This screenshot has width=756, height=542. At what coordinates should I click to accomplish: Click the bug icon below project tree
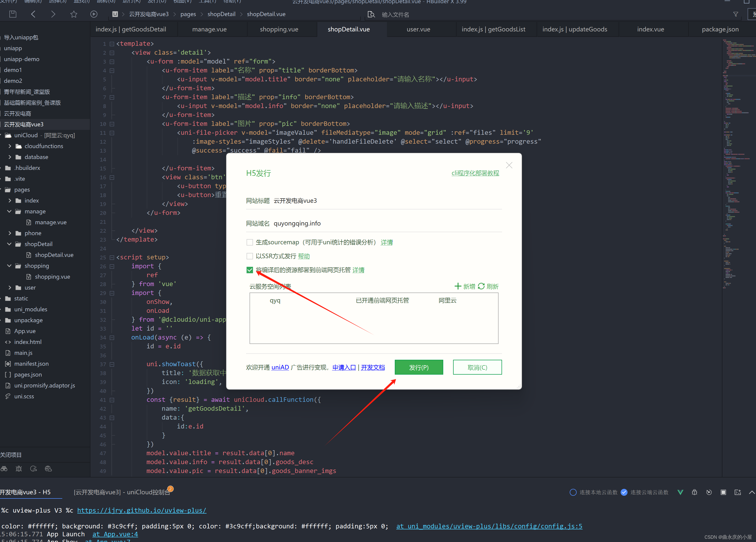coord(19,469)
